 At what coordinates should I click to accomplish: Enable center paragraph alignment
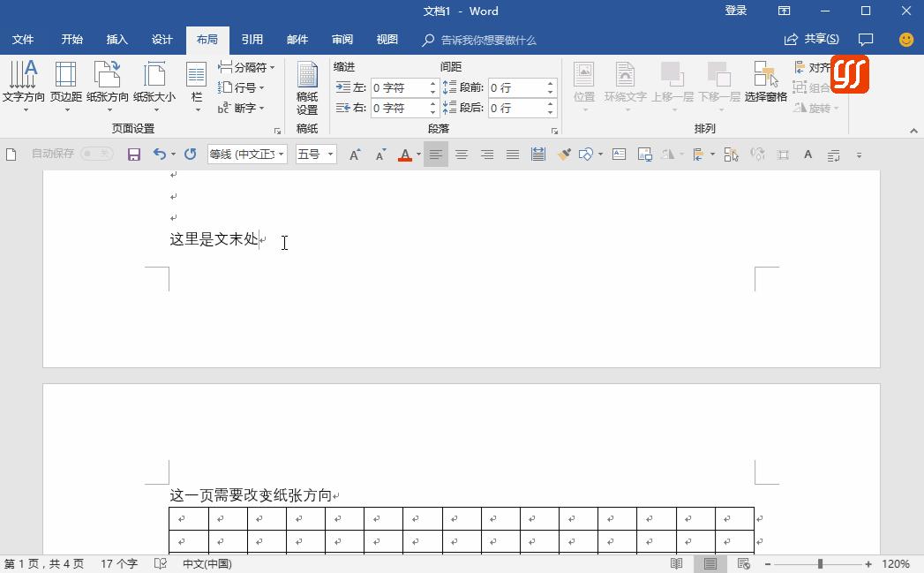point(462,154)
